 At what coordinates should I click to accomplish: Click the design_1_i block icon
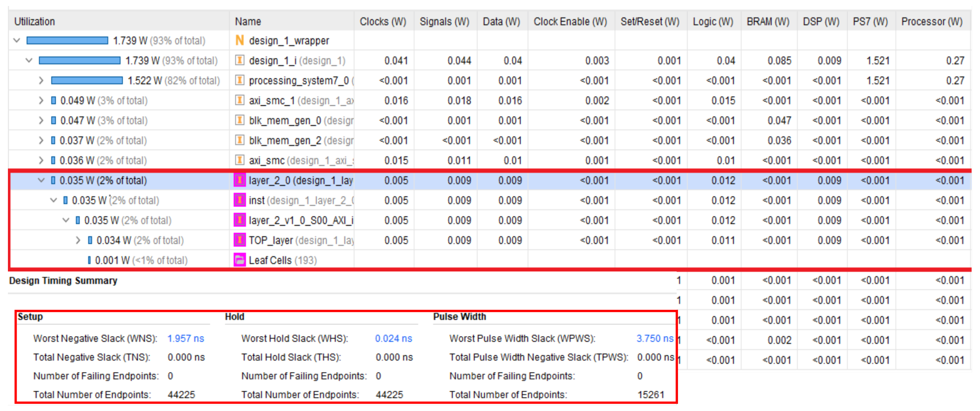239,60
